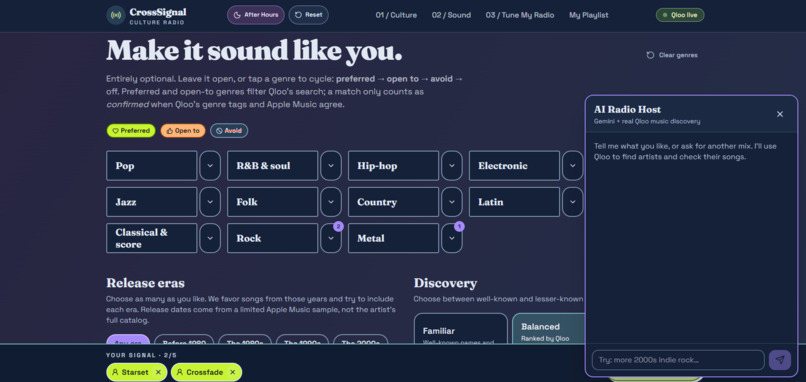Click Clear genres link
The image size is (806, 382).
(672, 55)
